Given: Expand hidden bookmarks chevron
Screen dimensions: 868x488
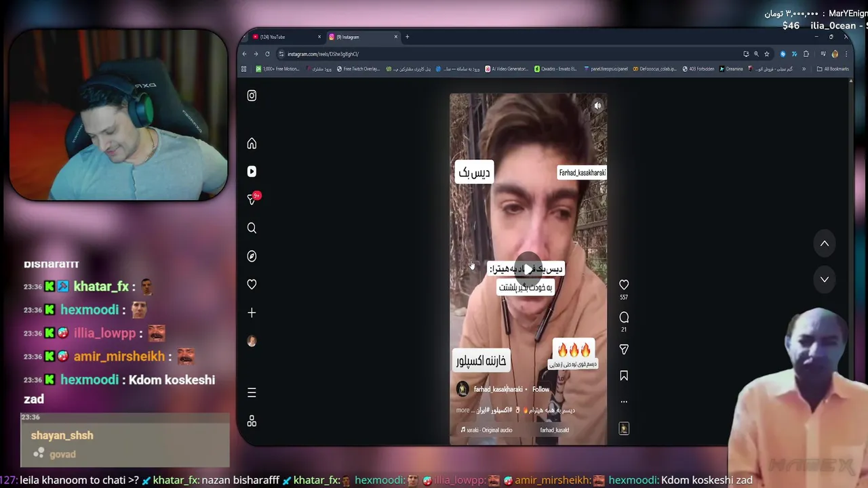Looking at the screenshot, I should tap(804, 68).
